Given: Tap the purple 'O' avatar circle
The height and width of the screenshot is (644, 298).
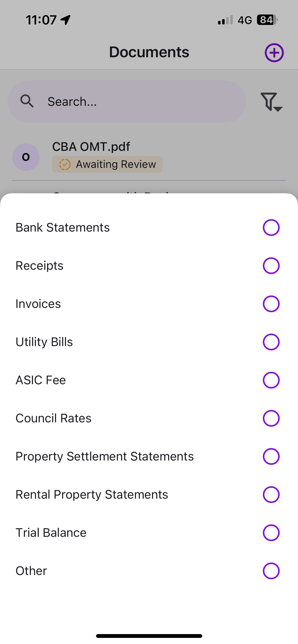Looking at the screenshot, I should click(26, 157).
